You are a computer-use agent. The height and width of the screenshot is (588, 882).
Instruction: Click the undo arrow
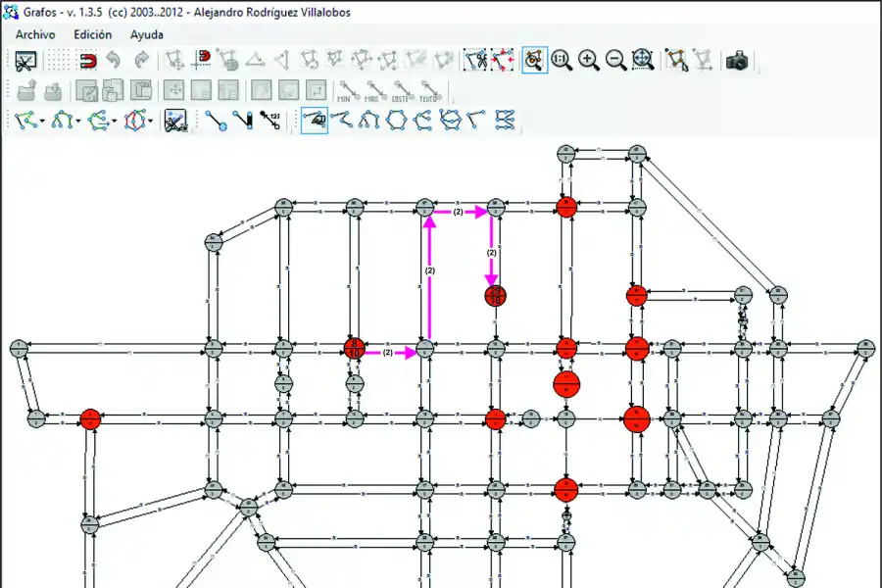pos(114,61)
